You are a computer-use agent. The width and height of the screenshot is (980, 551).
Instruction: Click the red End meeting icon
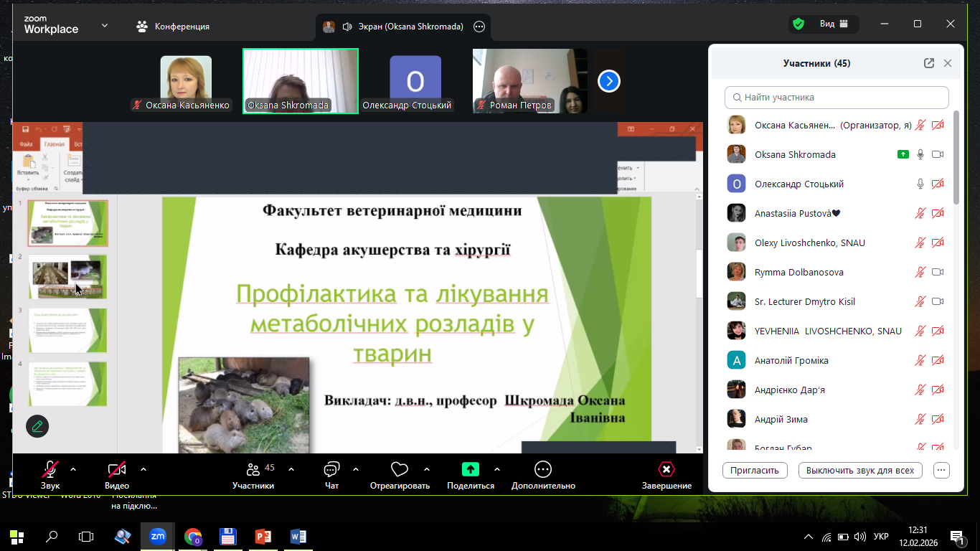[666, 470]
